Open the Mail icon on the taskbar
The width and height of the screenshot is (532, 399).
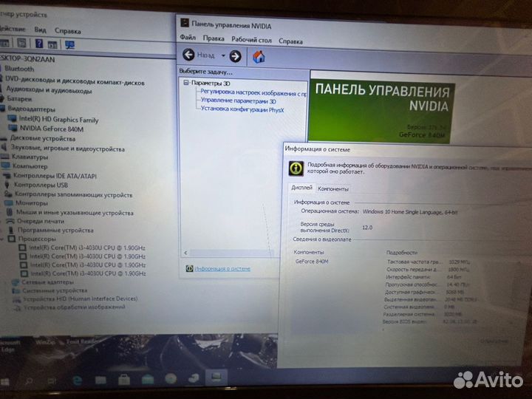[148, 379]
